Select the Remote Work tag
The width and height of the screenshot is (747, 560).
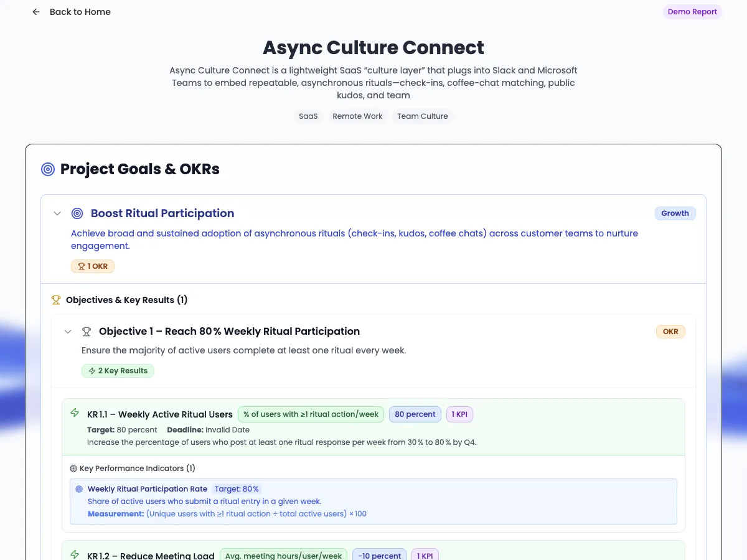tap(357, 116)
